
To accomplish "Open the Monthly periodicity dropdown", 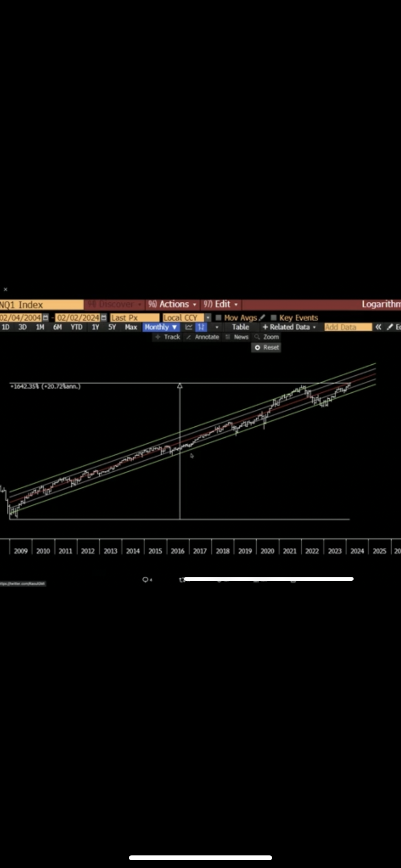I will click(161, 327).
